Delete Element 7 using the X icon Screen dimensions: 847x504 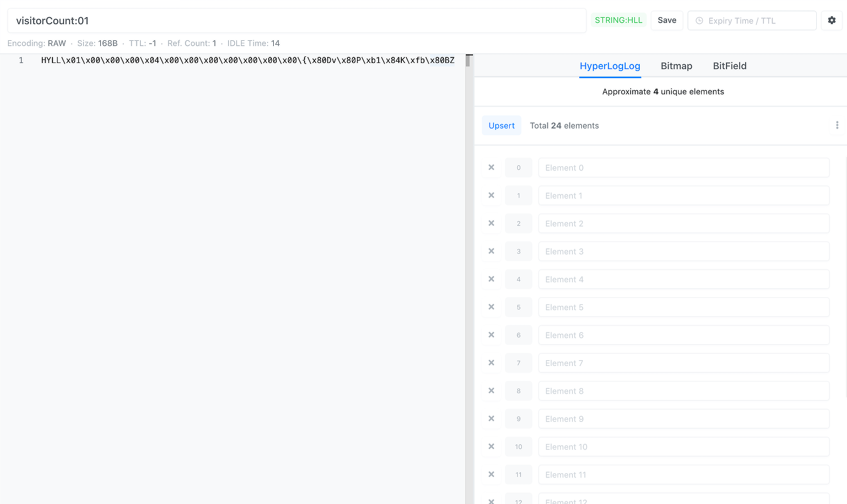click(492, 363)
